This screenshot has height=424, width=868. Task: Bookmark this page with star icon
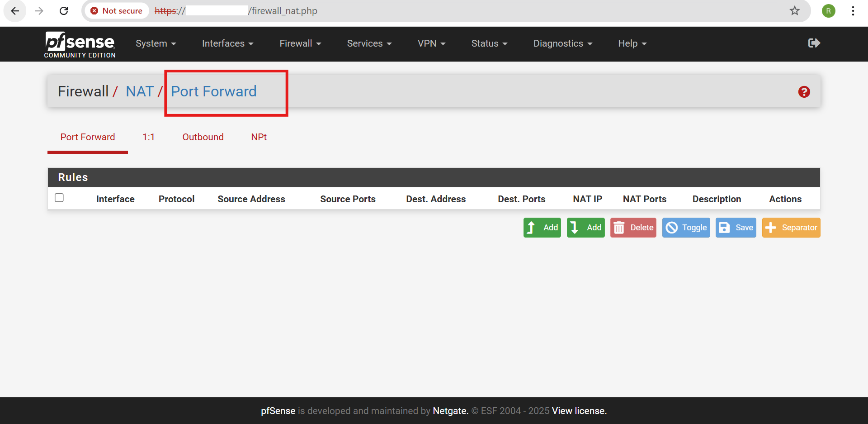click(x=795, y=11)
